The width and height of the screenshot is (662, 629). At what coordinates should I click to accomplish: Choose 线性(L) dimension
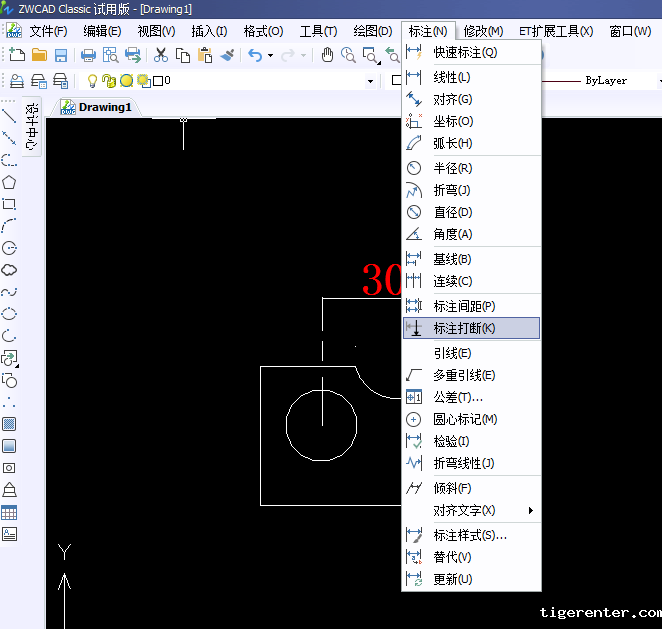tap(472, 77)
